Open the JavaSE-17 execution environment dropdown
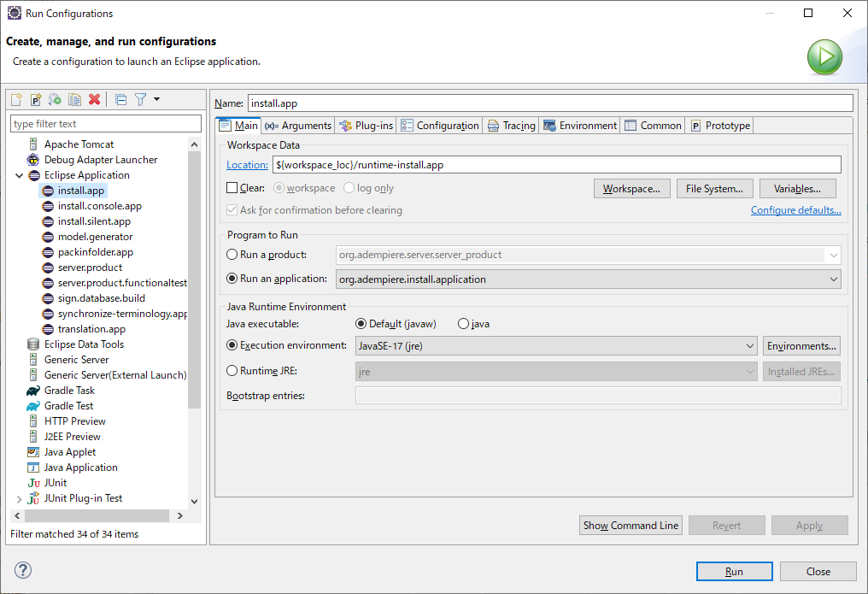Image resolution: width=868 pixels, height=594 pixels. click(x=556, y=346)
